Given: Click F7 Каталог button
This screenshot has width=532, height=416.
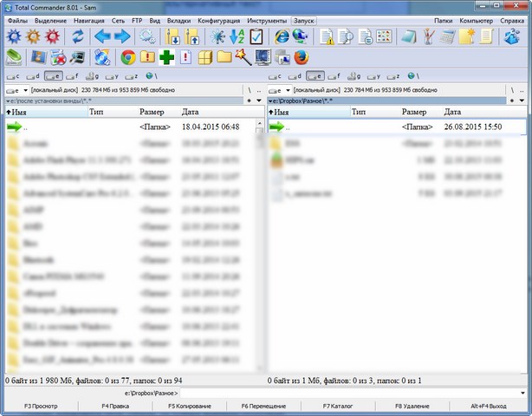Looking at the screenshot, I should 338,406.
